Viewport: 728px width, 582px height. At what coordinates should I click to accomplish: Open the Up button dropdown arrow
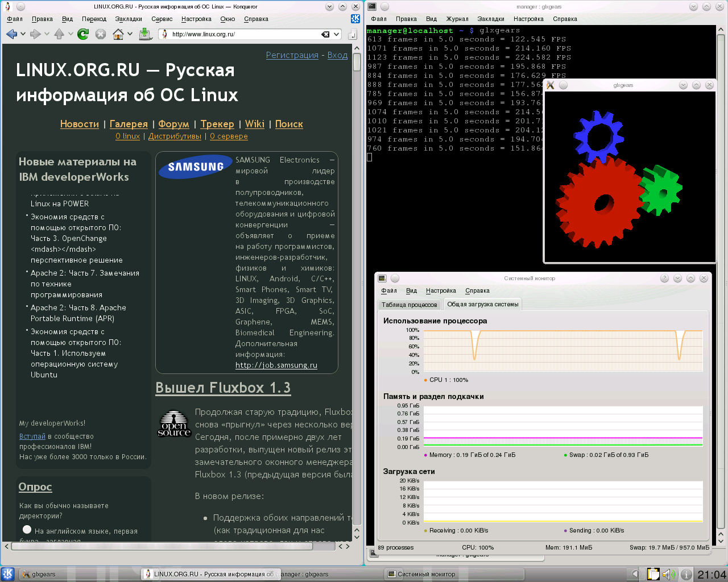71,34
